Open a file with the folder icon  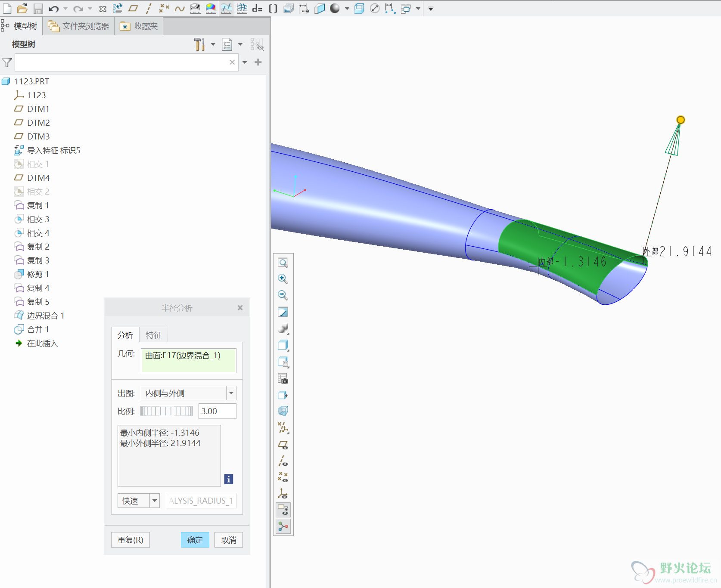pos(22,8)
